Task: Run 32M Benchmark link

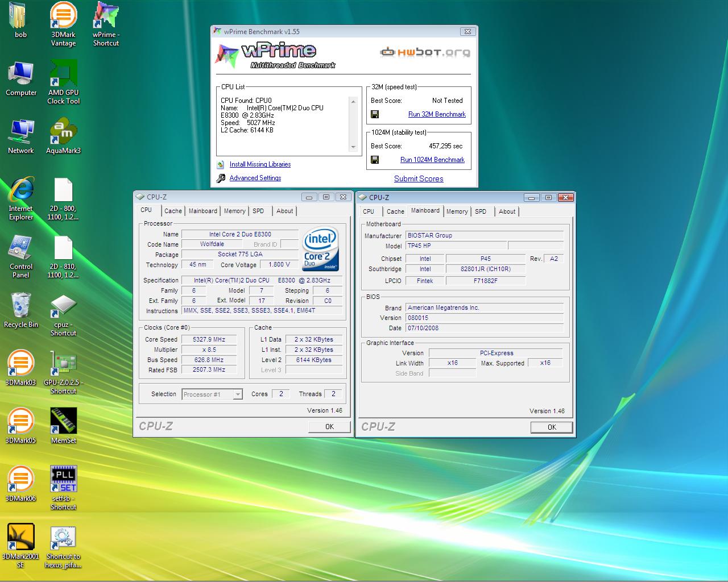Action: [x=437, y=114]
